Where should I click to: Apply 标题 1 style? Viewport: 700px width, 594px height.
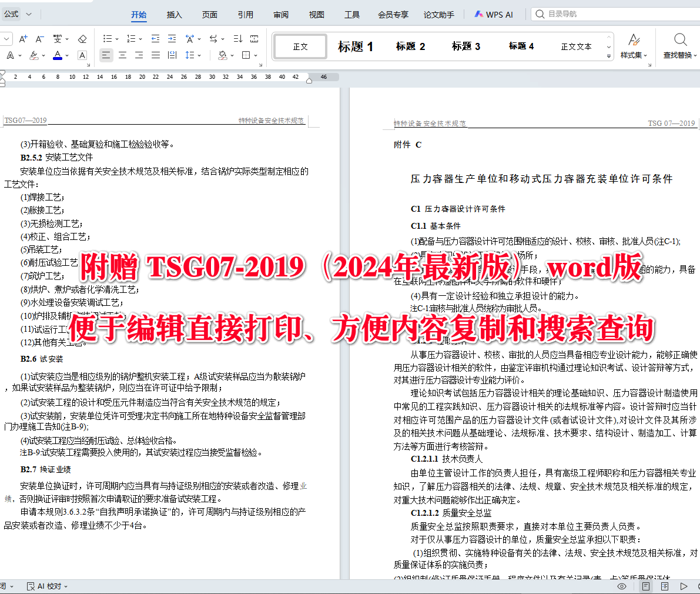356,46
